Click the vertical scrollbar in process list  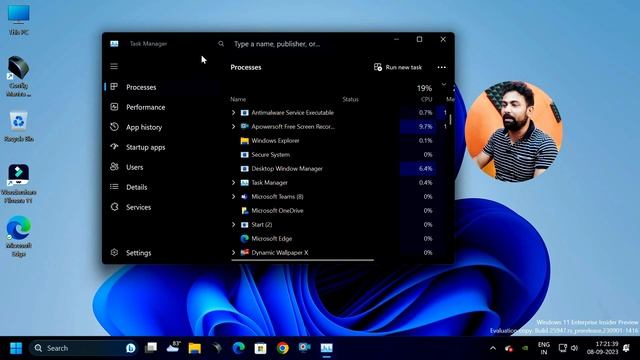click(x=451, y=119)
